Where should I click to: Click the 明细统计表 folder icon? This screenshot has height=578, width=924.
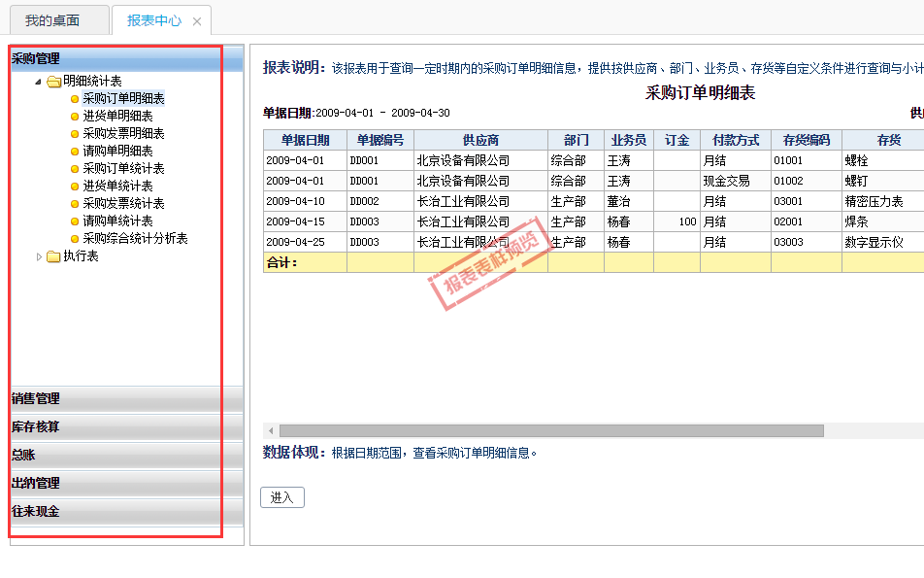tap(54, 82)
